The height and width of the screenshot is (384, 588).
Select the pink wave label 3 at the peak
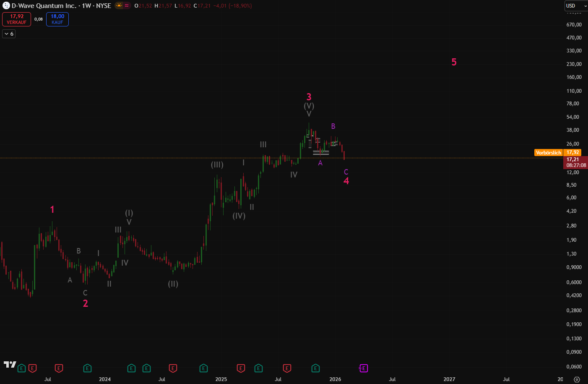point(309,97)
